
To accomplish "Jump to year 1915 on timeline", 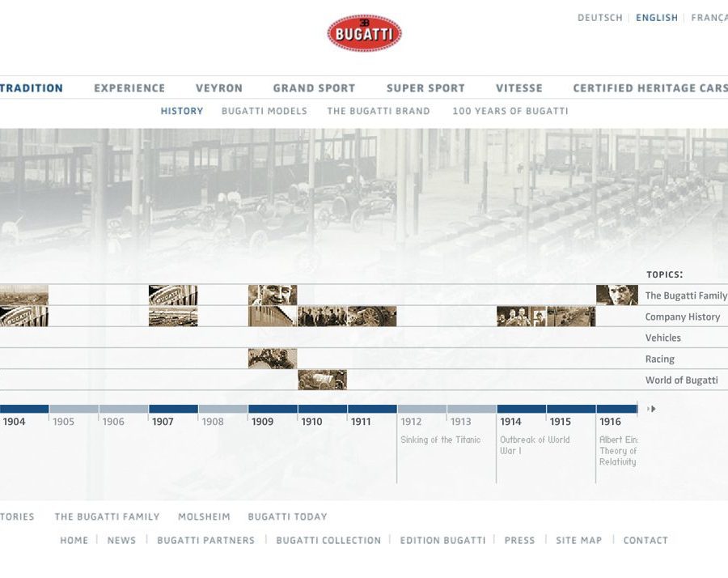I will coord(561,422).
